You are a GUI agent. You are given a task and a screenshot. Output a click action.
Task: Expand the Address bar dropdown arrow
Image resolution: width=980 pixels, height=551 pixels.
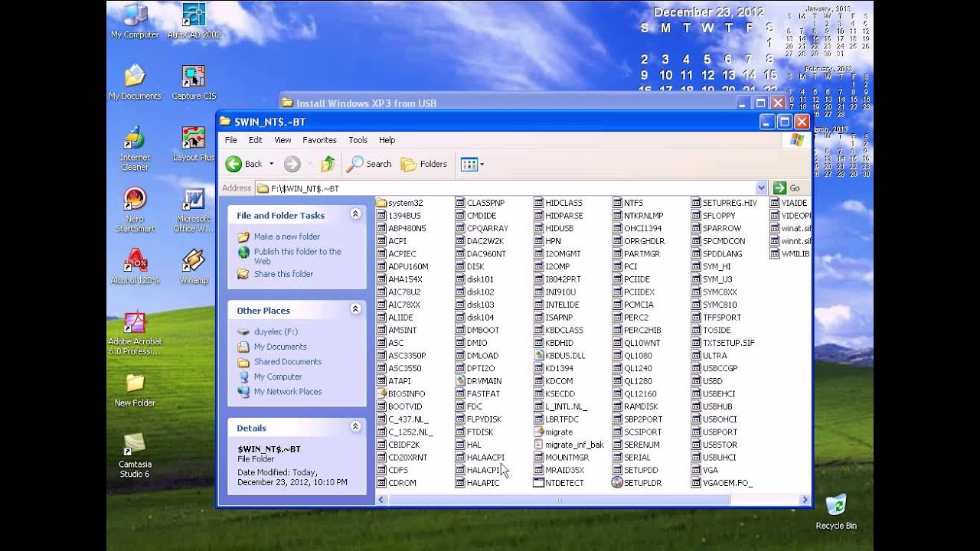[x=761, y=188]
